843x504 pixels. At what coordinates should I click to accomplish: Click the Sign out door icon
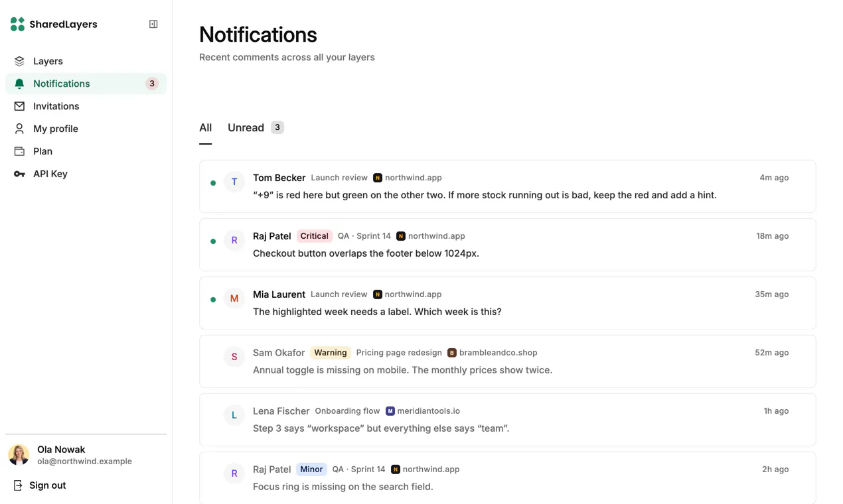pos(18,485)
